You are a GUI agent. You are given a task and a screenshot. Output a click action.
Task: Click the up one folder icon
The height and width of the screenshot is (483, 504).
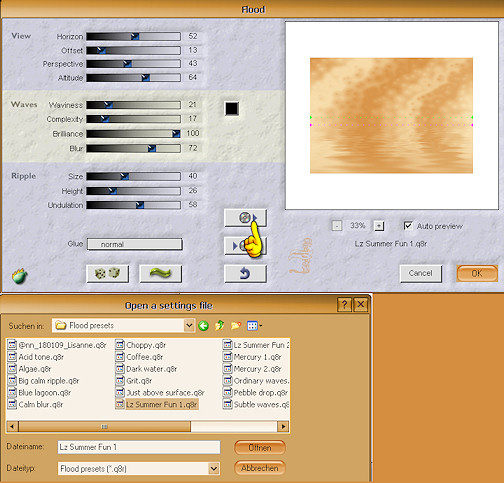219,325
